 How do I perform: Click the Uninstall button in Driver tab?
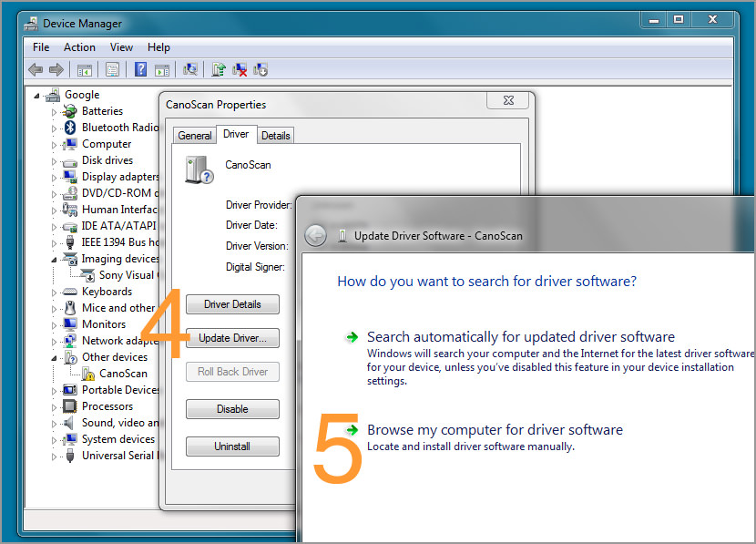tap(232, 446)
